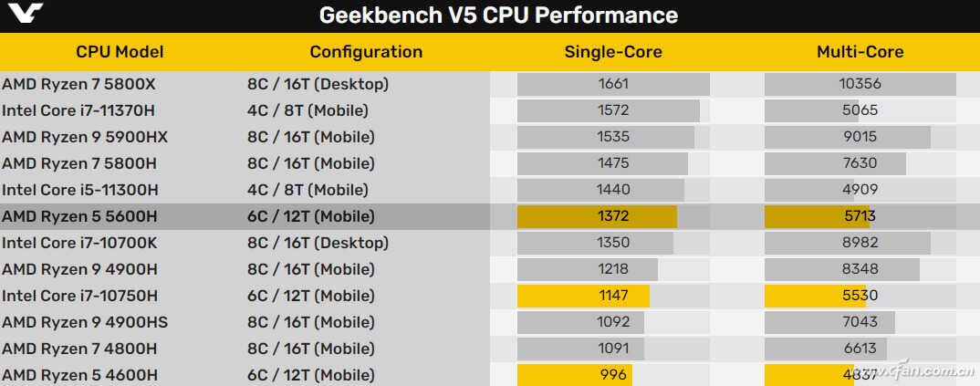Click the AMD Ryzen 9 5900HX row label
This screenshot has width=980, height=386.
point(85,137)
